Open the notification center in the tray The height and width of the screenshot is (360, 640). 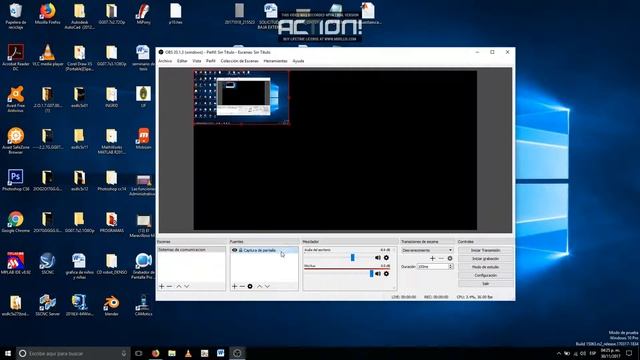click(629, 353)
